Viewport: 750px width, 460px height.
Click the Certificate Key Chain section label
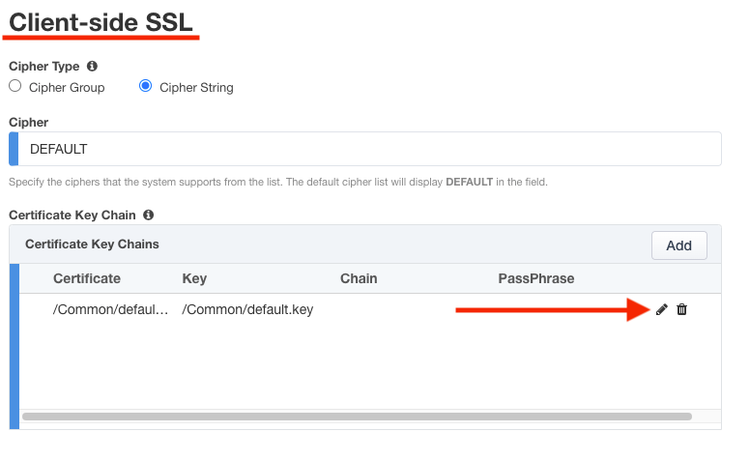tap(72, 215)
